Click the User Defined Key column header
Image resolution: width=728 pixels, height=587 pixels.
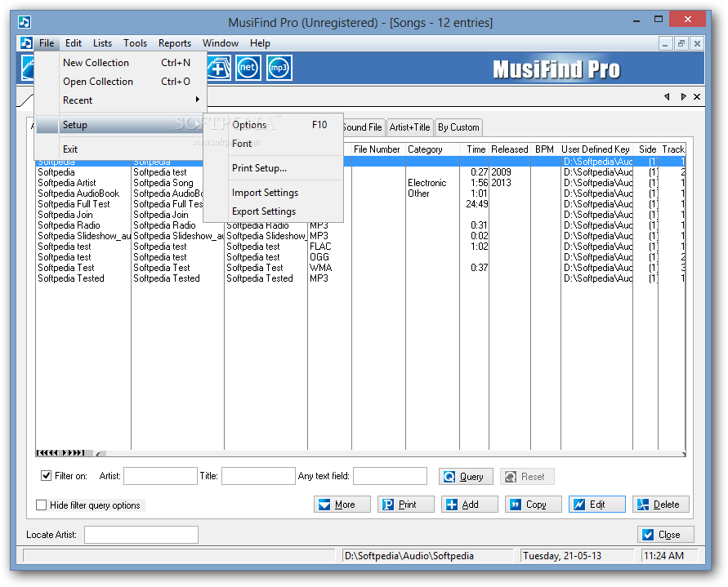pos(596,149)
